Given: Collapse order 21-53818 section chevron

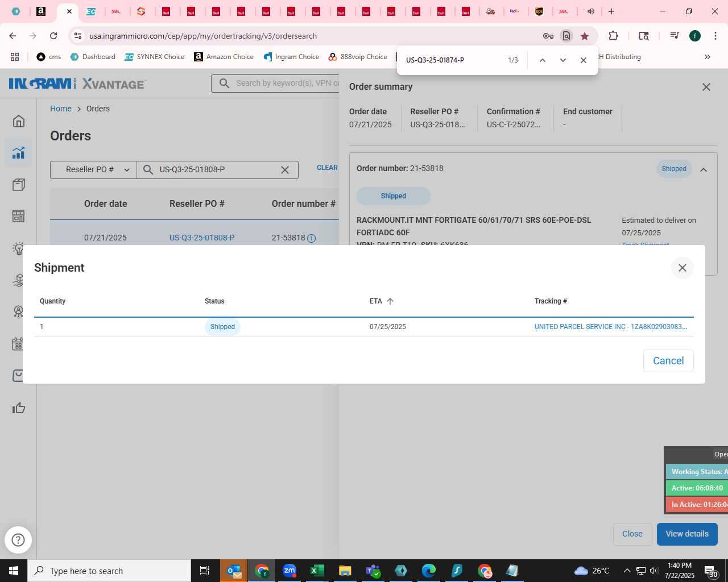Looking at the screenshot, I should pyautogui.click(x=704, y=169).
